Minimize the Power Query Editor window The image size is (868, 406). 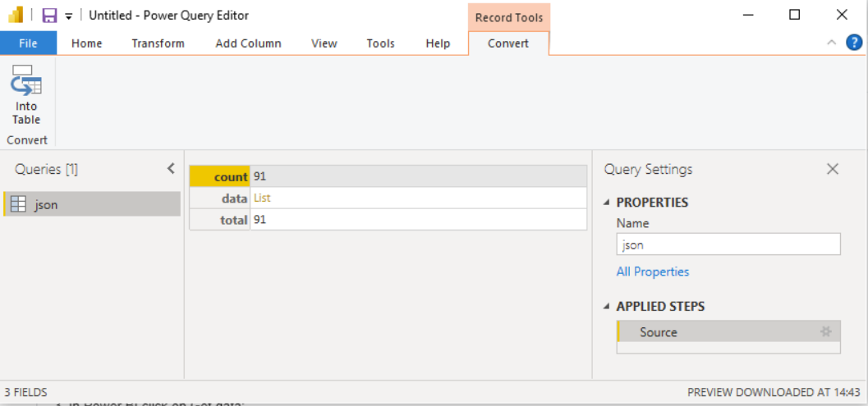(x=747, y=15)
